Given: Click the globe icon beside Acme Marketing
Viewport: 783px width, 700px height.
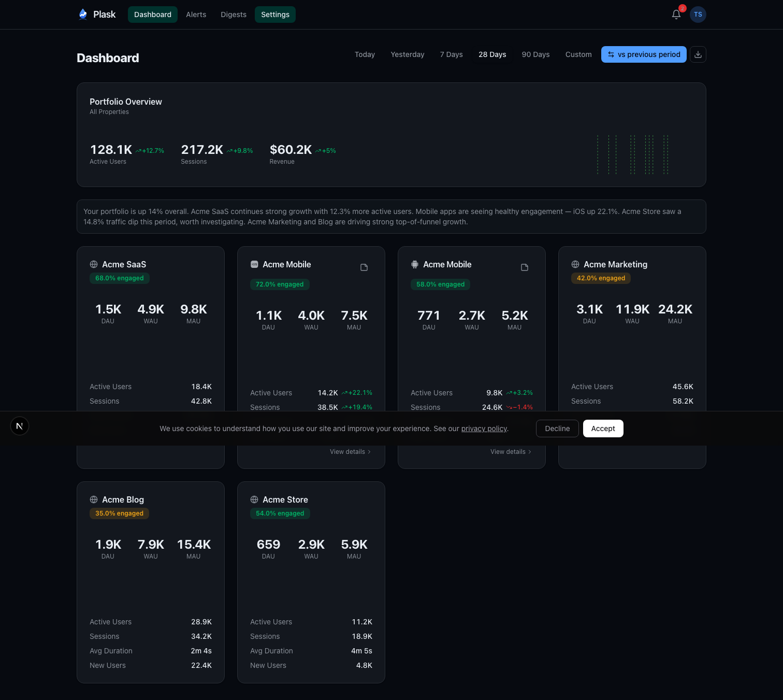Looking at the screenshot, I should click(x=575, y=264).
